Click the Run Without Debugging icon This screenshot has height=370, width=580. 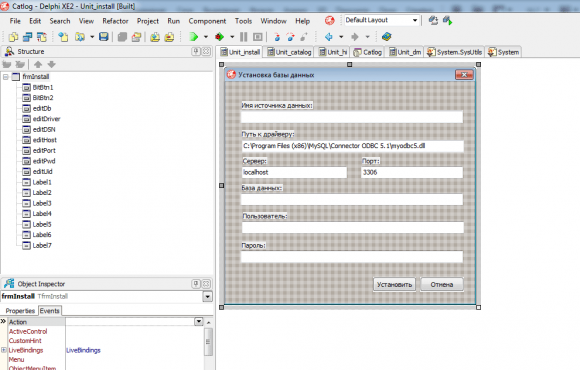219,37
